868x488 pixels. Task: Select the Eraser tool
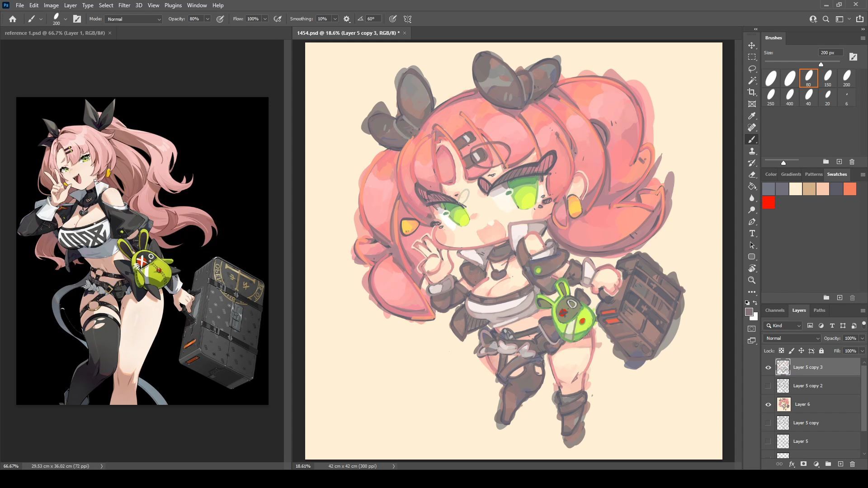click(752, 175)
